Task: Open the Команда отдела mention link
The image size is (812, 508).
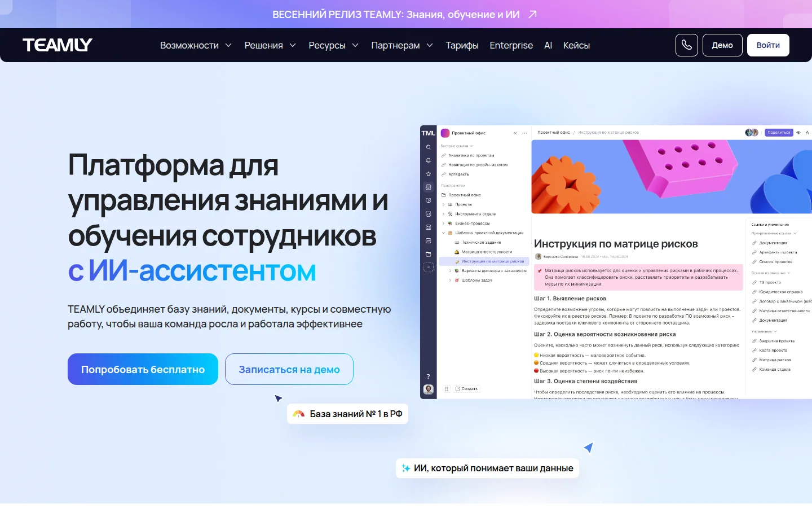Action: tap(775, 370)
